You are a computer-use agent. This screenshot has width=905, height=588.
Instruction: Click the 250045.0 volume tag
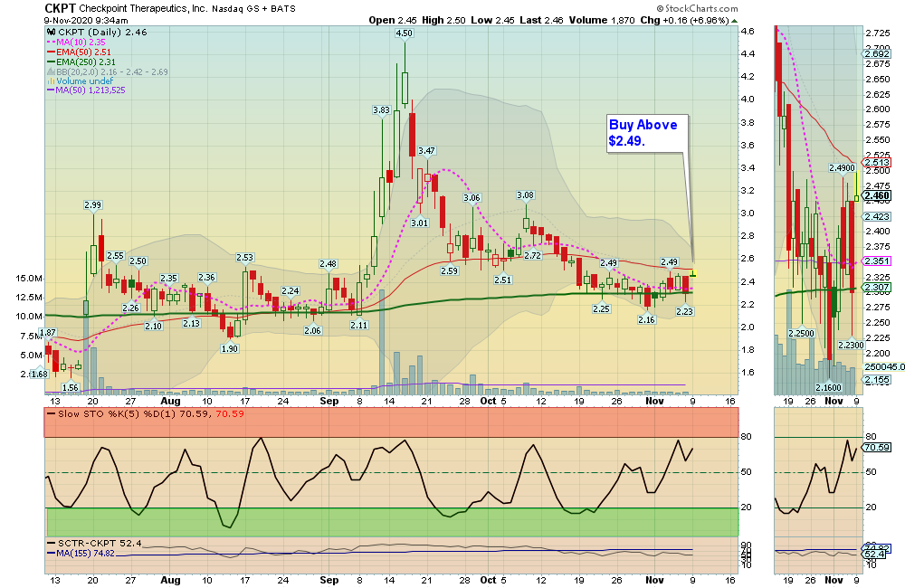[884, 366]
